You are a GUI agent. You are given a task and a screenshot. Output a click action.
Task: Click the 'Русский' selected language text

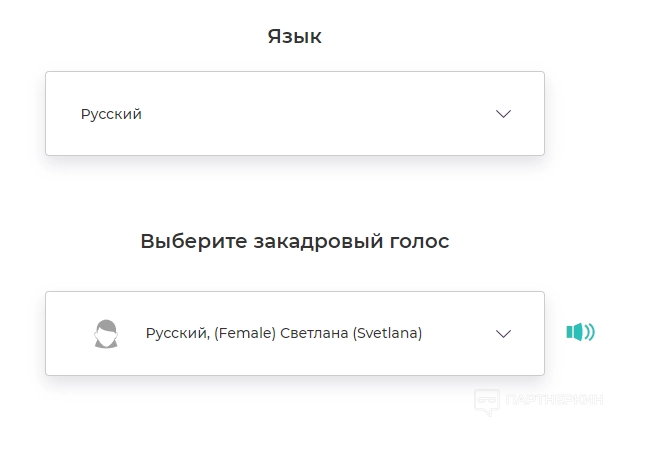coord(111,114)
